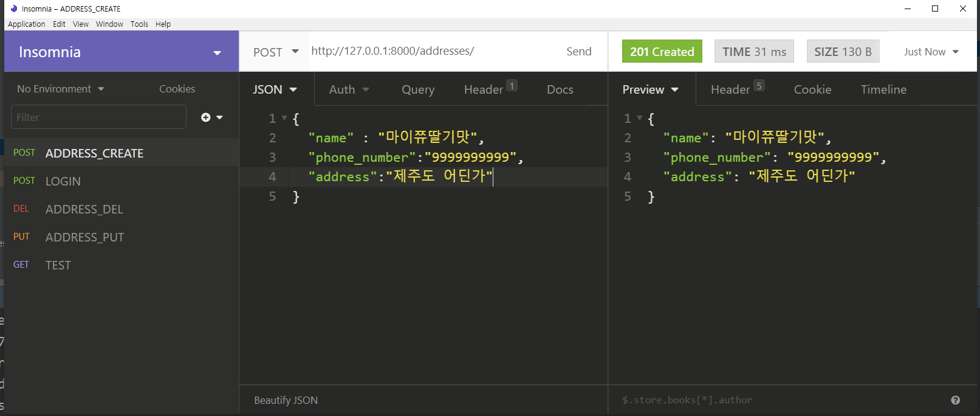The width and height of the screenshot is (980, 416).
Task: Open the Tools menu
Action: [139, 24]
